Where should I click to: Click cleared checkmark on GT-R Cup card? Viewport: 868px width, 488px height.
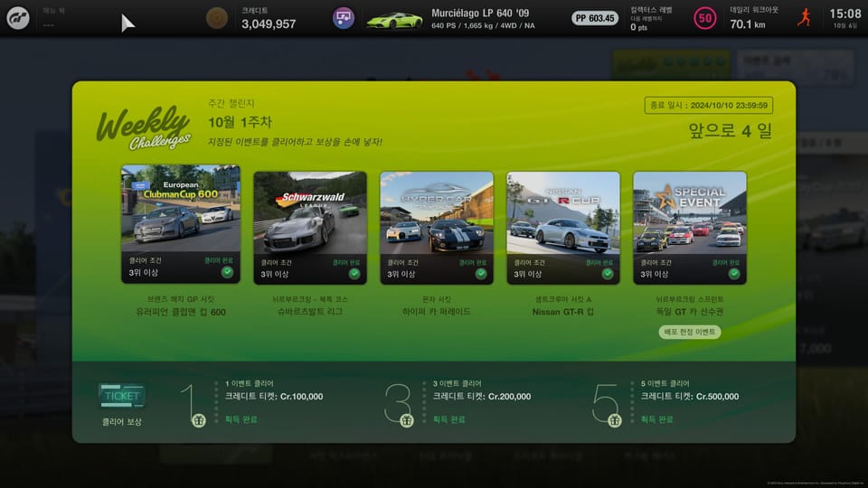coord(608,273)
